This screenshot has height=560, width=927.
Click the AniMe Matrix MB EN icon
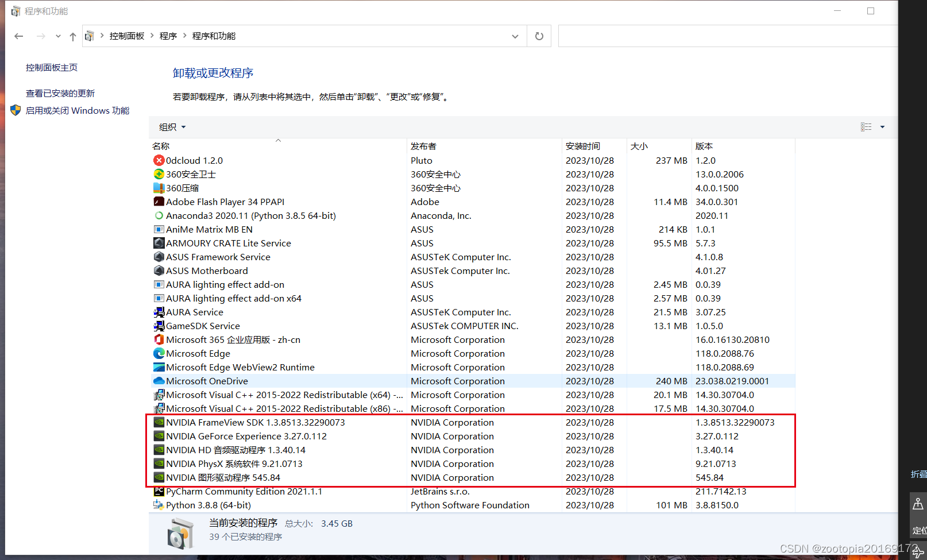159,229
